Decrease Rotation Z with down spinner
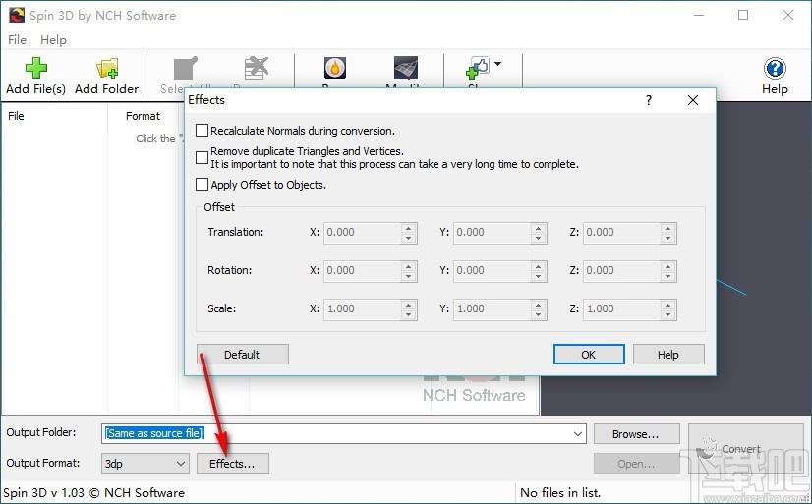The height and width of the screenshot is (504, 812). pos(668,276)
